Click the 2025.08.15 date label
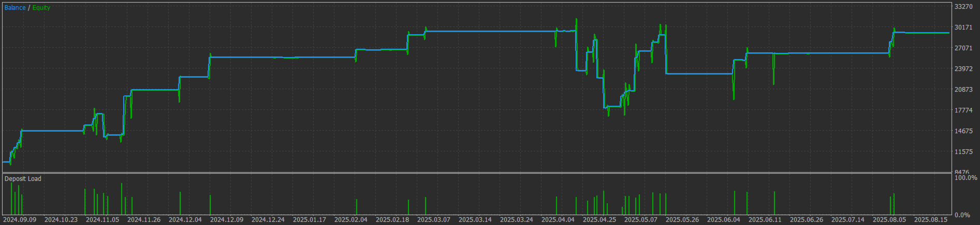The width and height of the screenshot is (980, 225). [931, 220]
